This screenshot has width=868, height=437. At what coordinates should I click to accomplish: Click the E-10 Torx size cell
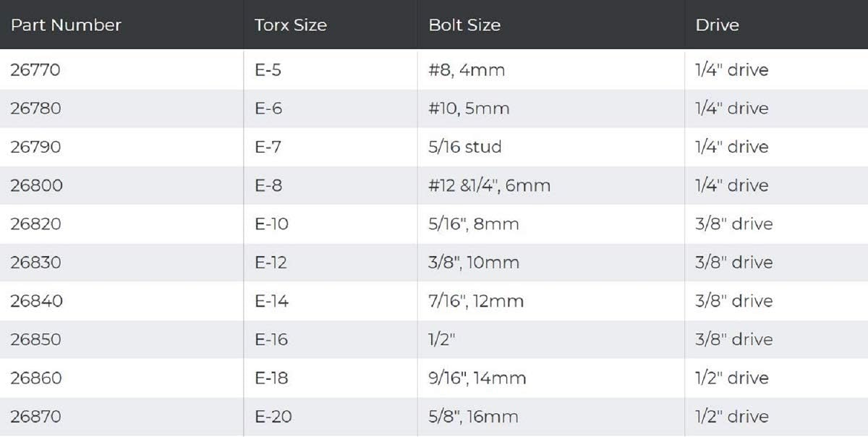pyautogui.click(x=271, y=224)
